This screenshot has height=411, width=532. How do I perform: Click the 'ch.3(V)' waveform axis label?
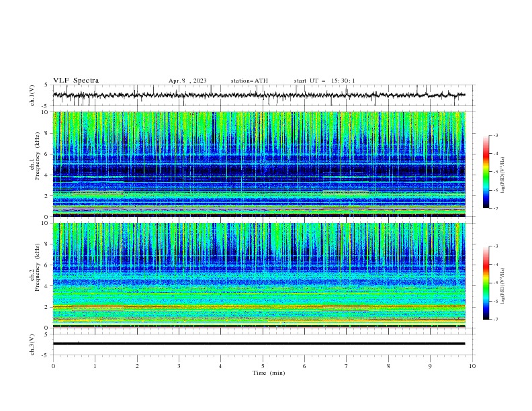[32, 345]
